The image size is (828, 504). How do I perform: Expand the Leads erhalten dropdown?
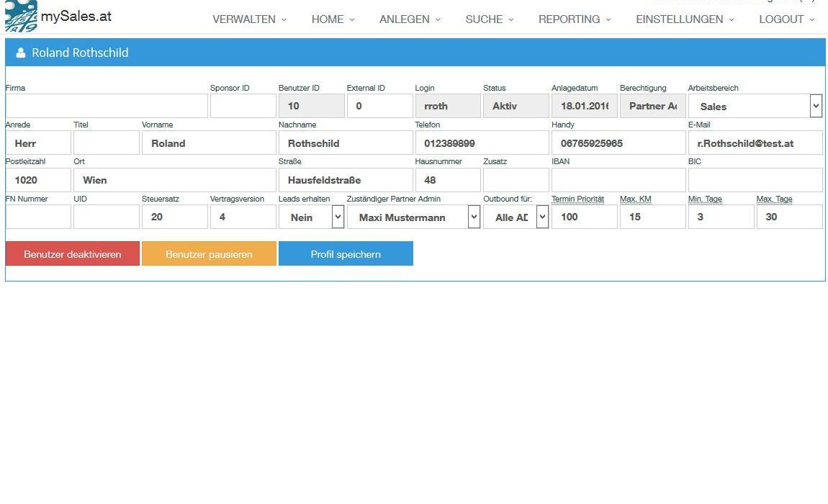[311, 217]
